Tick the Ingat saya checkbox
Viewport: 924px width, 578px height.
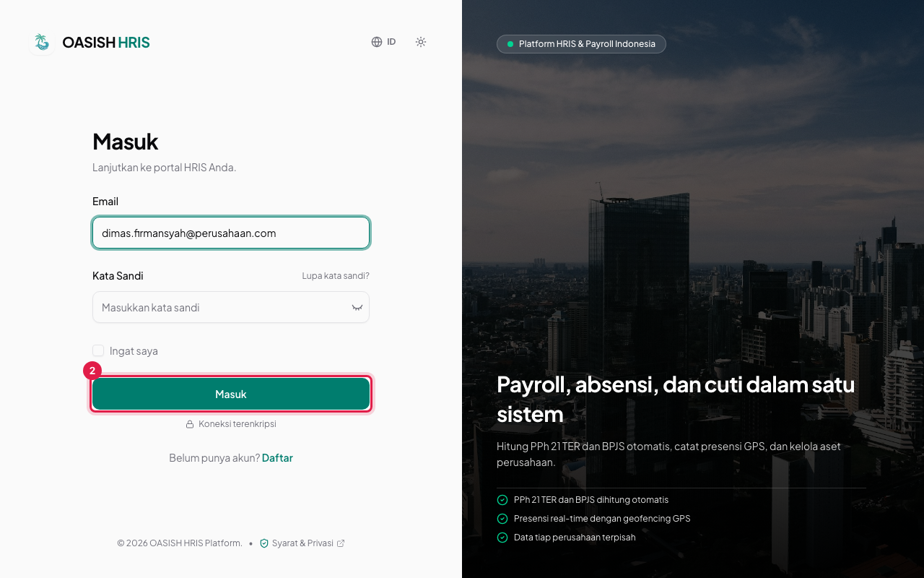click(98, 350)
